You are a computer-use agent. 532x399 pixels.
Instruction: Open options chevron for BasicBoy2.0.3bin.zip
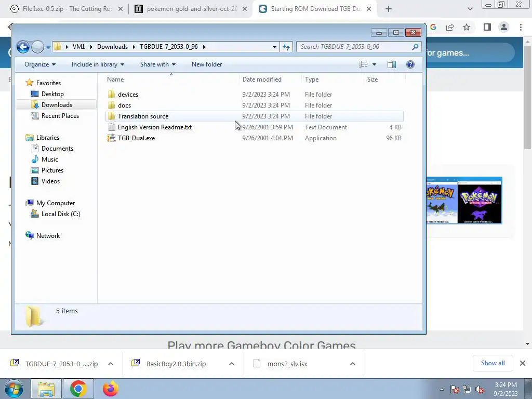coord(232,364)
